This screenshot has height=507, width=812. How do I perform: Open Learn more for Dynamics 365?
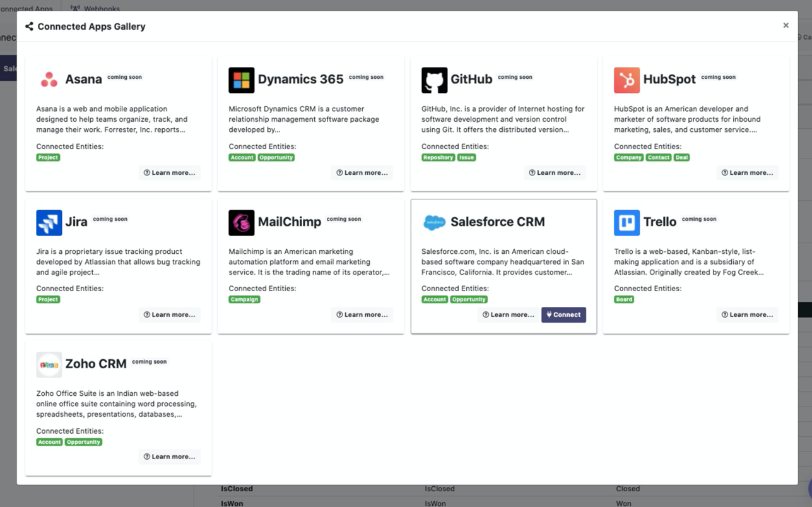362,172
